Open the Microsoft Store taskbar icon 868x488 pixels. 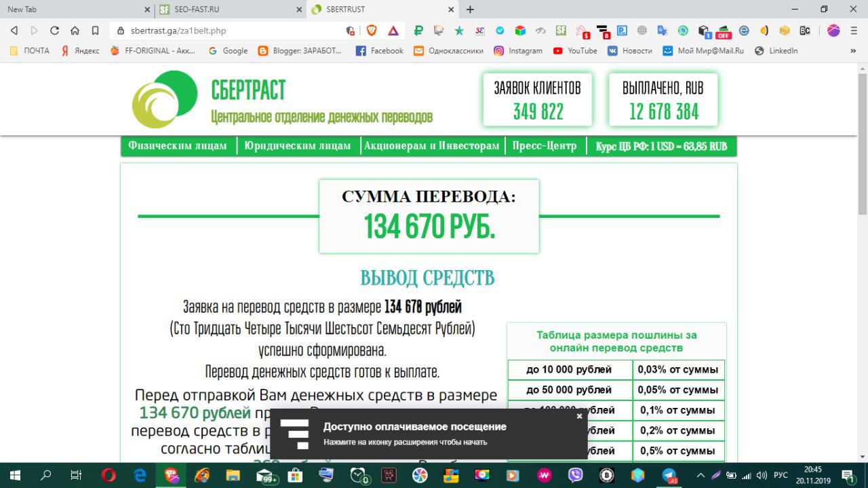(295, 476)
